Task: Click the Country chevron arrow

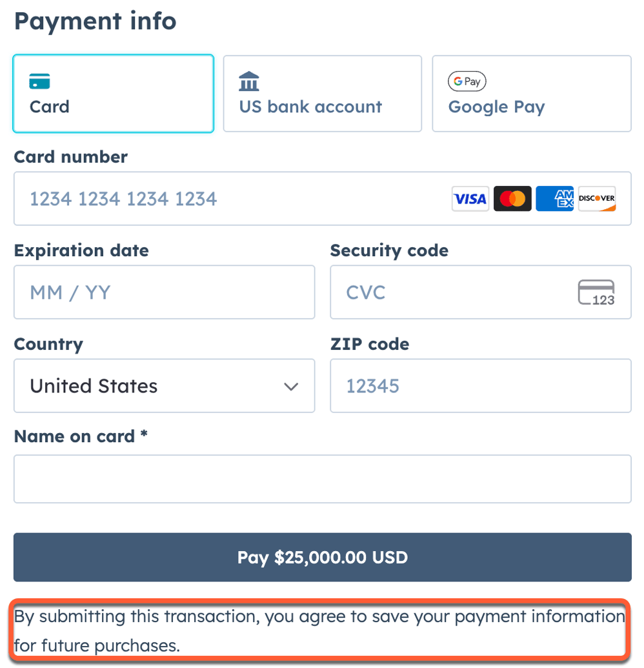Action: (x=291, y=386)
